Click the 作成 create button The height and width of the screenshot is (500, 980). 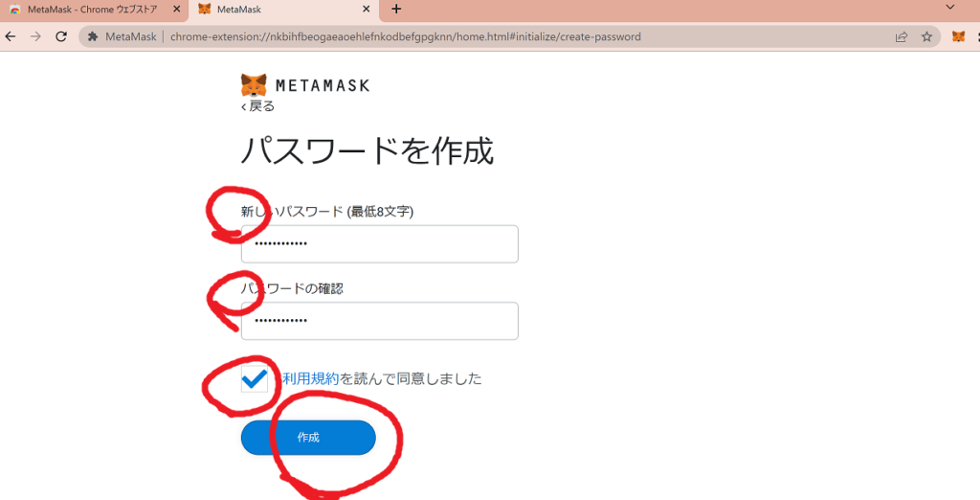coord(308,438)
